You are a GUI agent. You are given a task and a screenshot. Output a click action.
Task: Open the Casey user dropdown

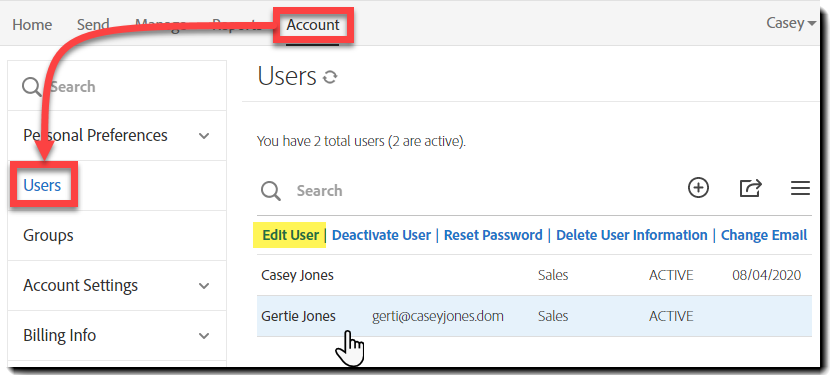[791, 23]
